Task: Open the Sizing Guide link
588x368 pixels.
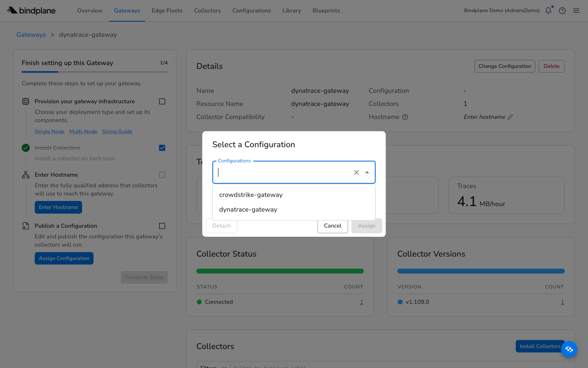Action: coord(117,132)
